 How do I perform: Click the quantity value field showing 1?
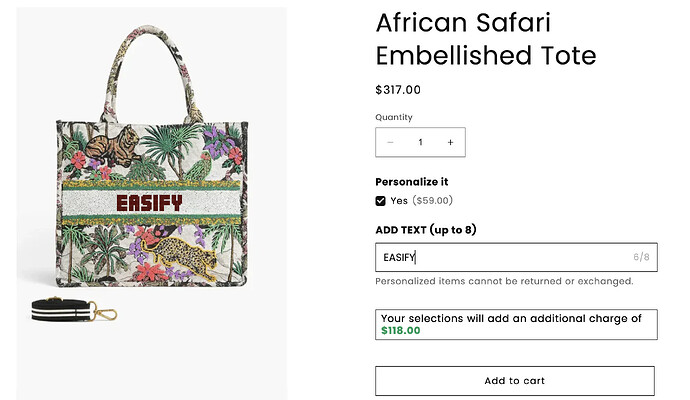pos(420,143)
